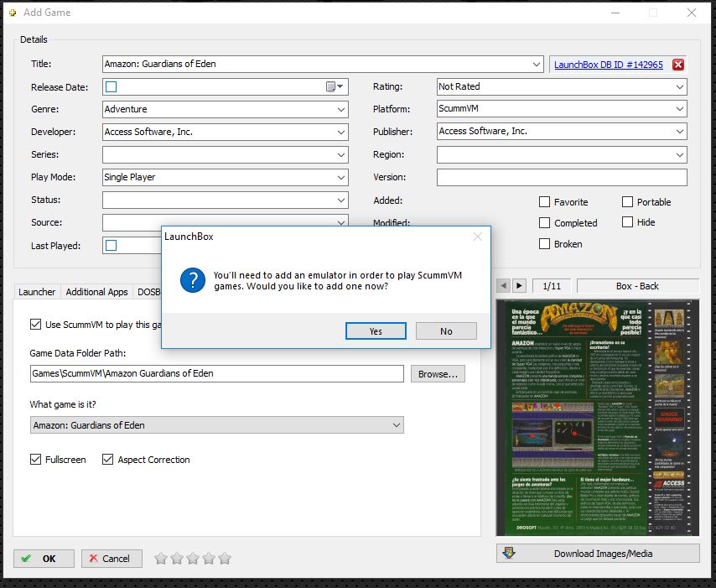Viewport: 716px width, 588px height.
Task: Open the Developer dropdown
Action: point(340,132)
